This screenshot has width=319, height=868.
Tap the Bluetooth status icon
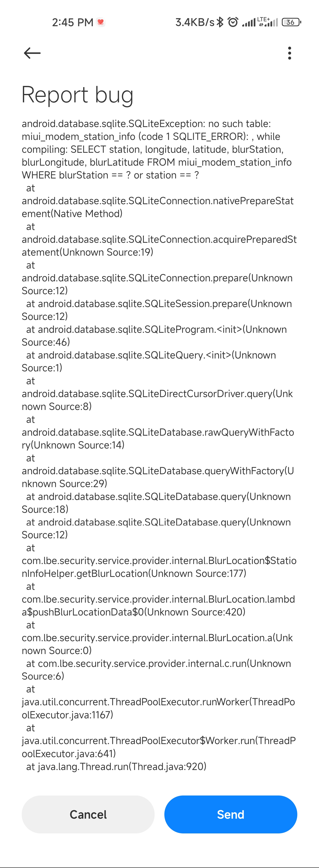pyautogui.click(x=220, y=22)
